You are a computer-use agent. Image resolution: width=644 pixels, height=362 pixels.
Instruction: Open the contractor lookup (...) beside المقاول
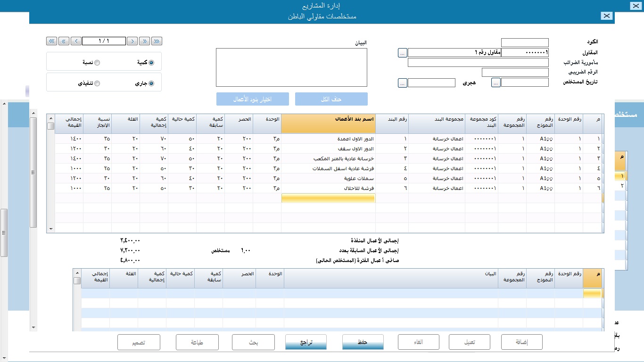click(402, 53)
